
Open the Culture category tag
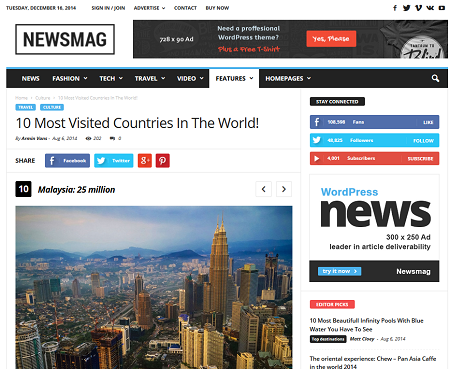[52, 107]
